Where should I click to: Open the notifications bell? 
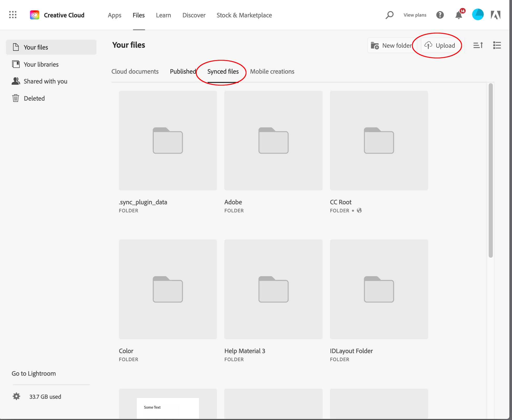click(459, 15)
